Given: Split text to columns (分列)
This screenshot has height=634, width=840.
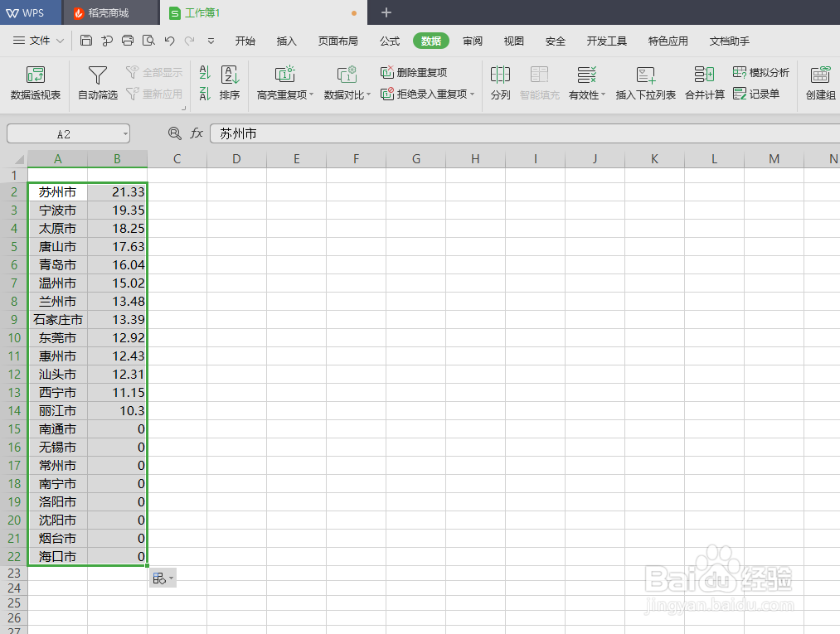Looking at the screenshot, I should 500,83.
